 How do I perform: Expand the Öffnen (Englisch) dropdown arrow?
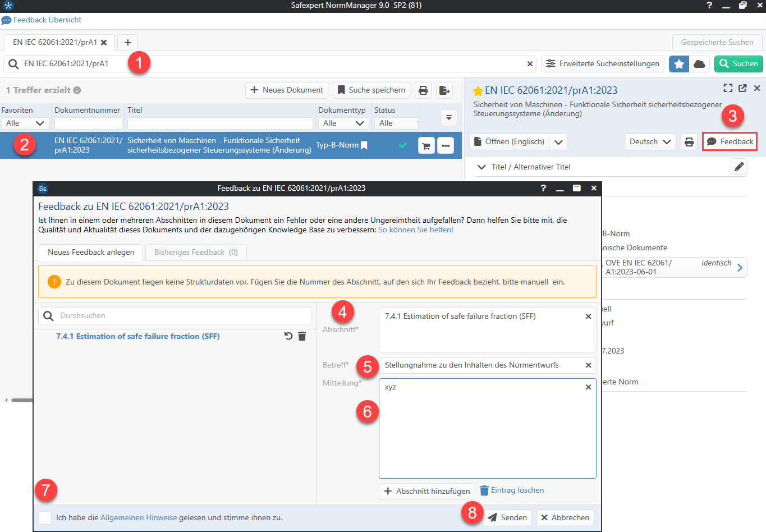point(558,142)
